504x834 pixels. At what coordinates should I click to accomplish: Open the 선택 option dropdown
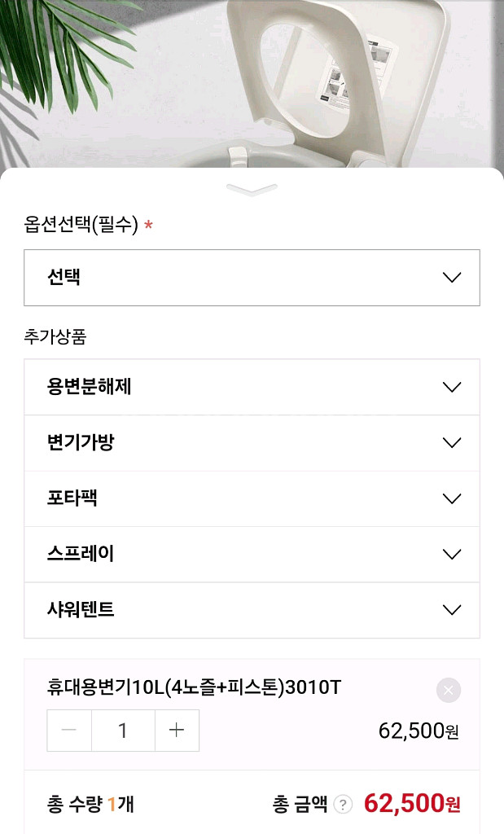(252, 278)
